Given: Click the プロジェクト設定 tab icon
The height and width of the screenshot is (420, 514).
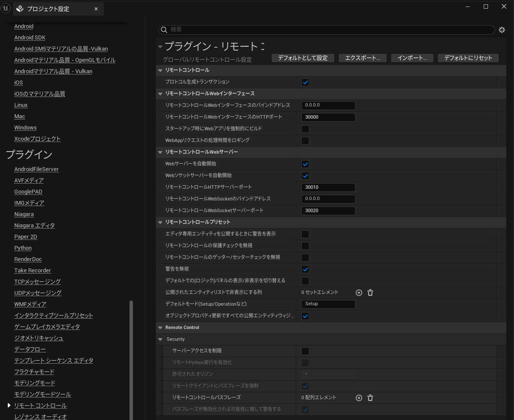Looking at the screenshot, I should (20, 8).
